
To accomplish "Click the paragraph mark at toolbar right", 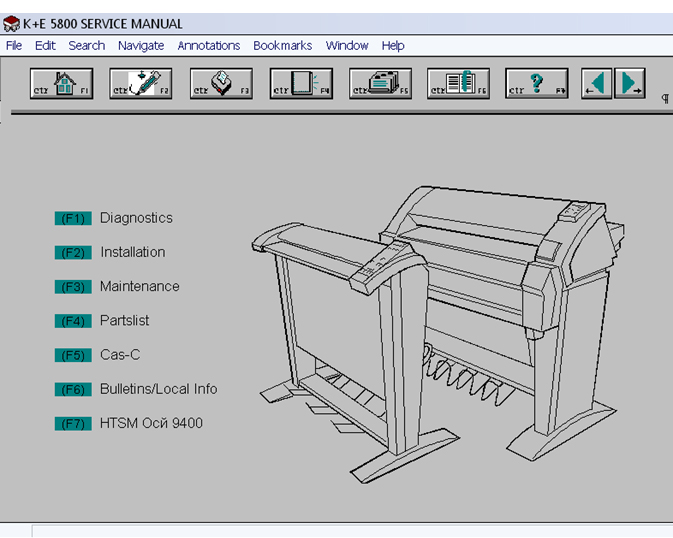I will (665, 99).
